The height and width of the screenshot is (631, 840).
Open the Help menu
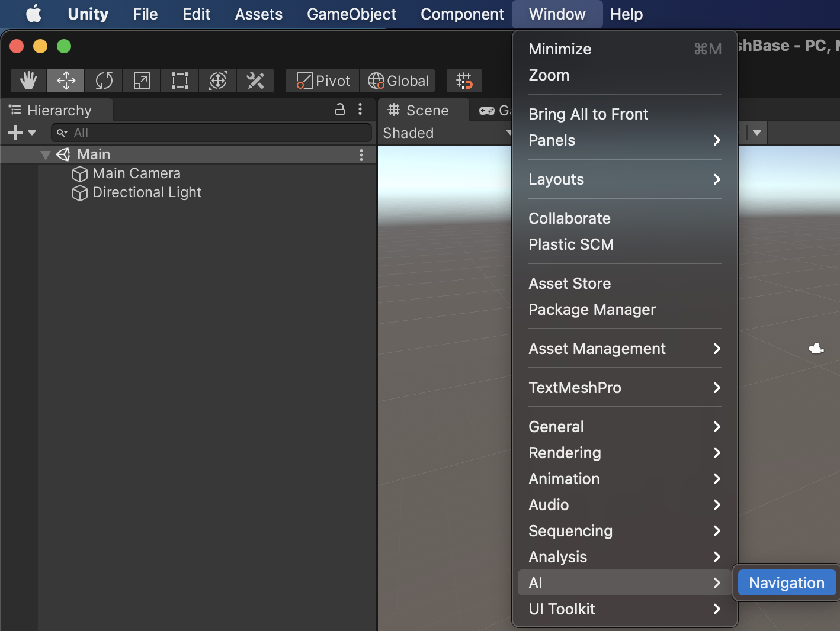tap(626, 14)
